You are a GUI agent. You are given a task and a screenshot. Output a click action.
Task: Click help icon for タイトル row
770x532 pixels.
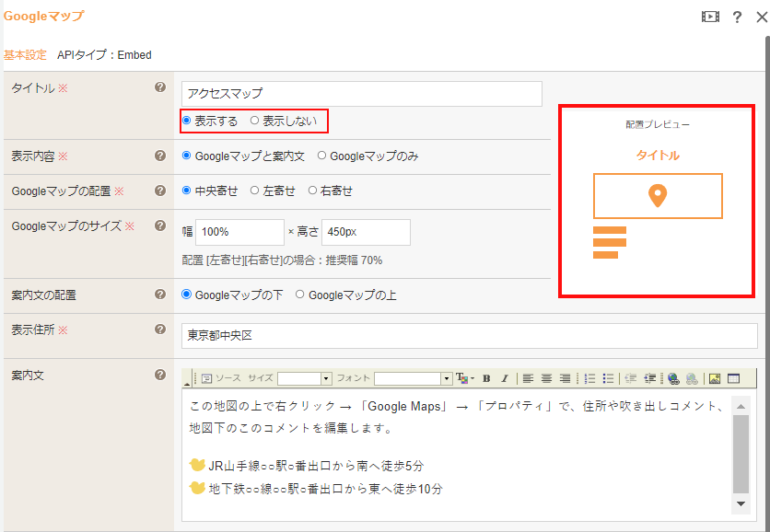pos(160,87)
